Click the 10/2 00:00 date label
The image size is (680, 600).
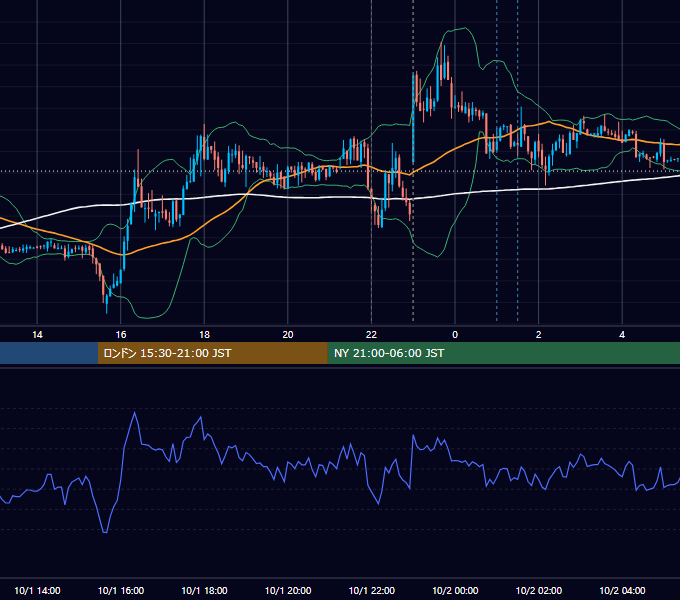click(x=455, y=590)
